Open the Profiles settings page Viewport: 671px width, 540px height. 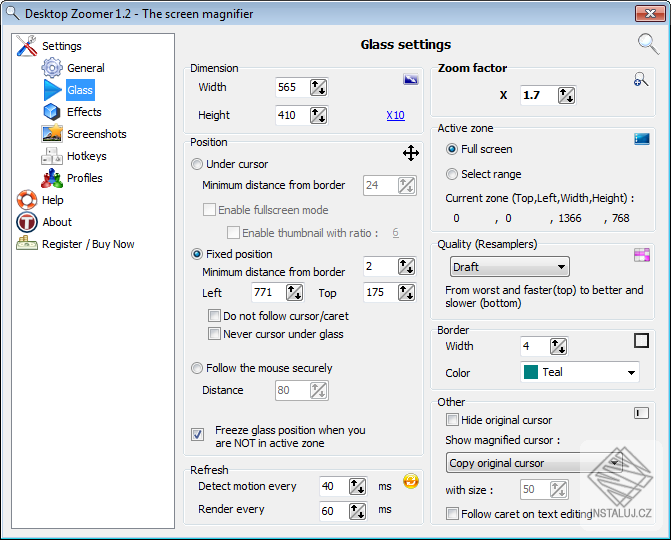click(85, 178)
